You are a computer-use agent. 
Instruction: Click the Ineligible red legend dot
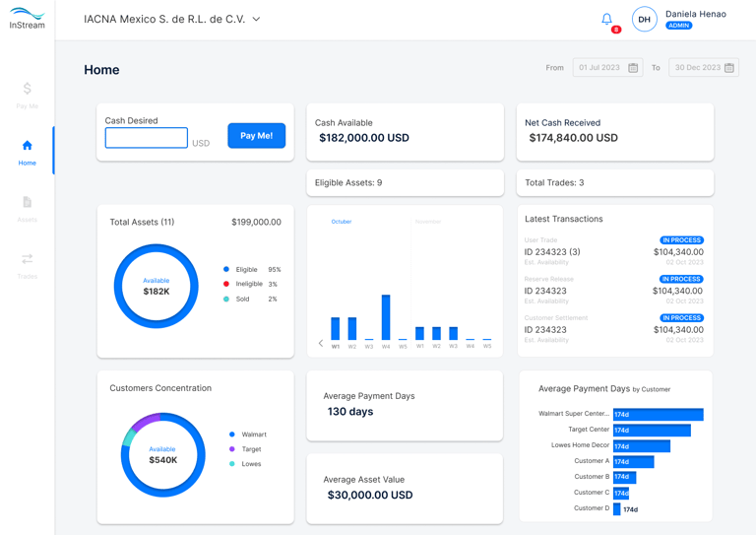pyautogui.click(x=226, y=284)
